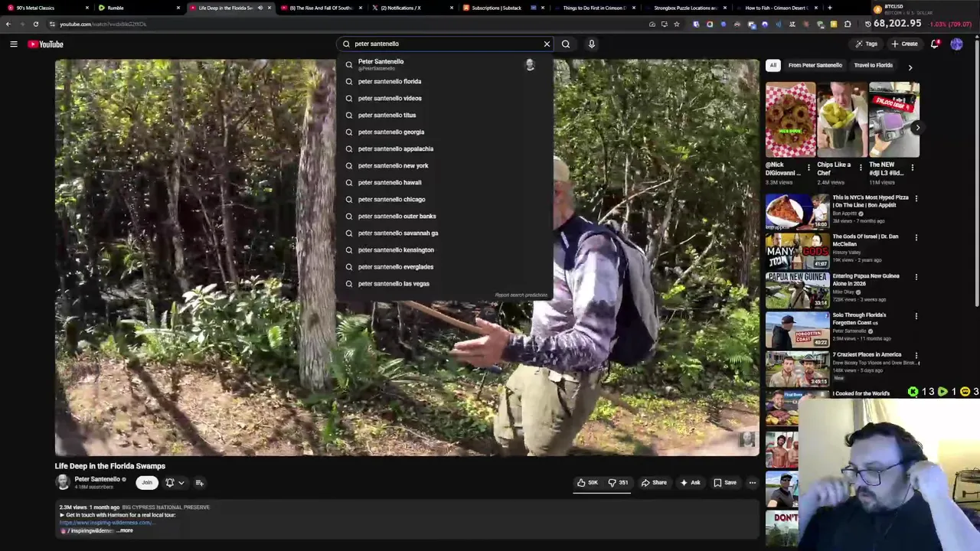
Task: Open options for Florida's Forgotten Coast video
Action: point(916,315)
